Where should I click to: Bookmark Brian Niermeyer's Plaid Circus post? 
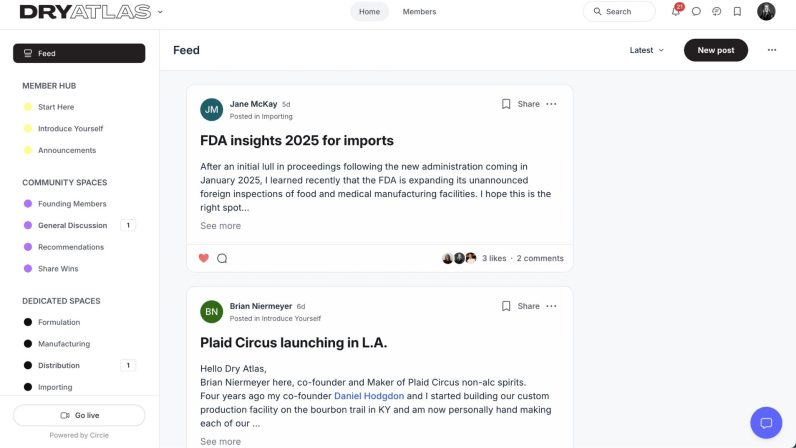[x=506, y=306]
